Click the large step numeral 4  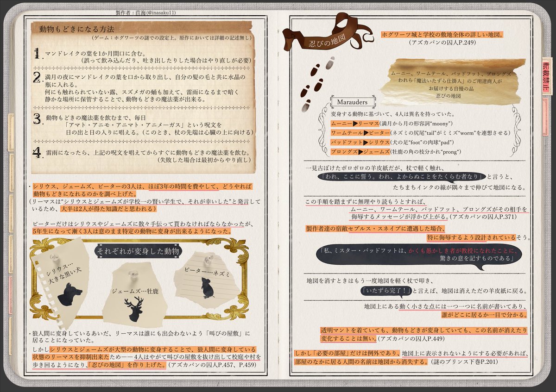point(37,153)
